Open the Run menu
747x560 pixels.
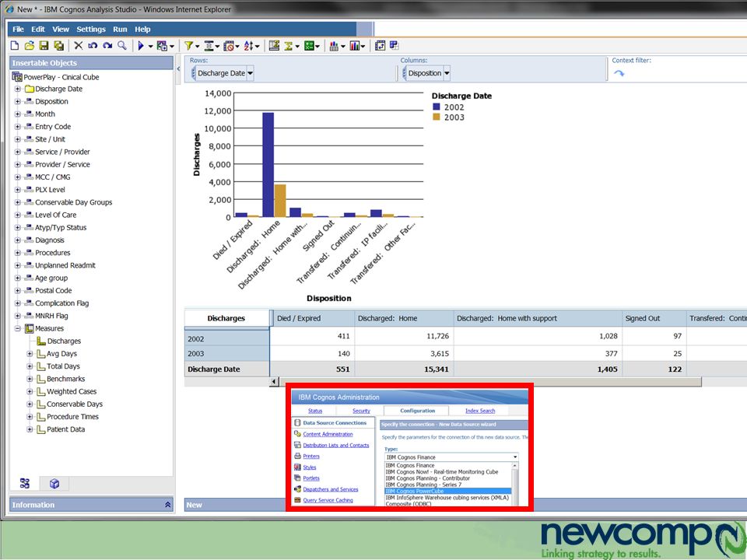tap(120, 29)
